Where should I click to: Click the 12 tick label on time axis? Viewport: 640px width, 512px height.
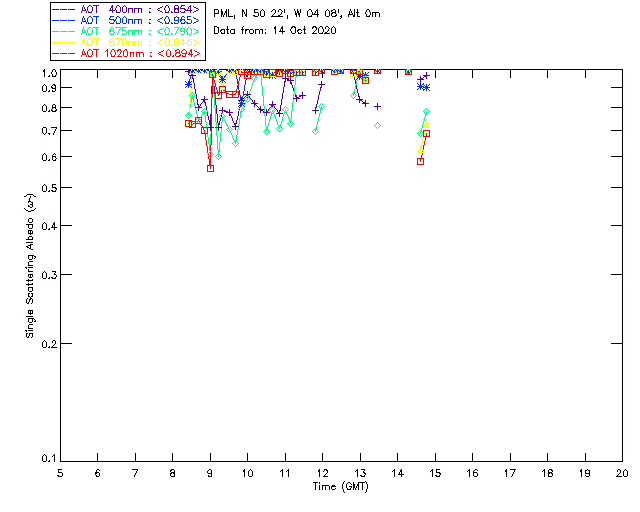(322, 472)
